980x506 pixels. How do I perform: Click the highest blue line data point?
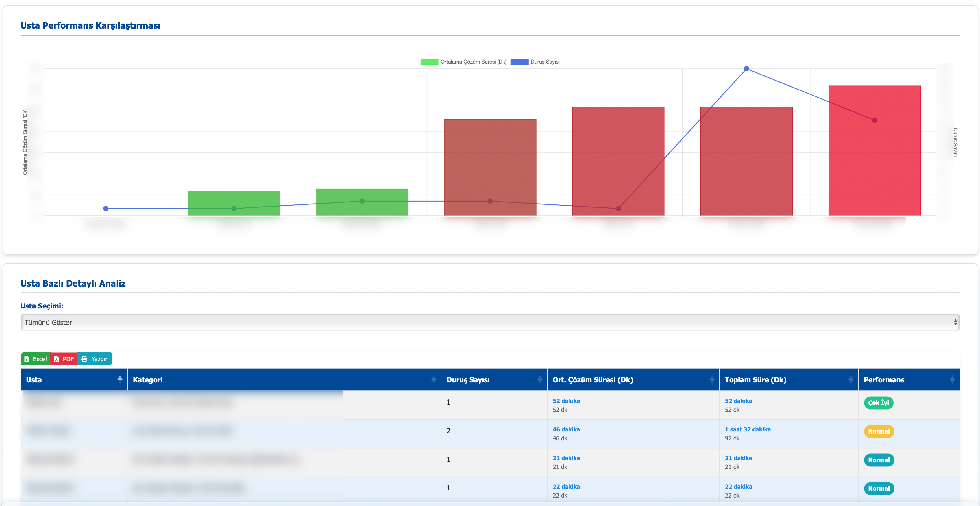pyautogui.click(x=746, y=69)
